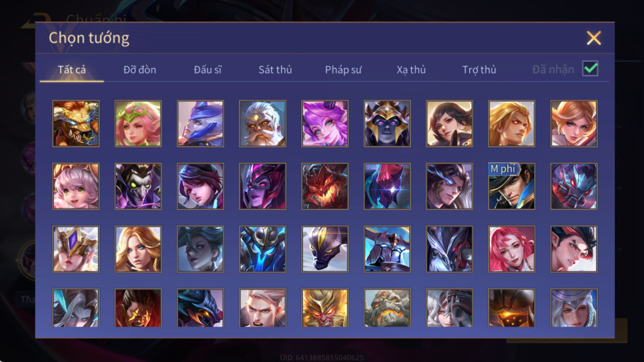The height and width of the screenshot is (362, 644).
Task: Close the Chọn tướng dialog
Action: [x=594, y=38]
